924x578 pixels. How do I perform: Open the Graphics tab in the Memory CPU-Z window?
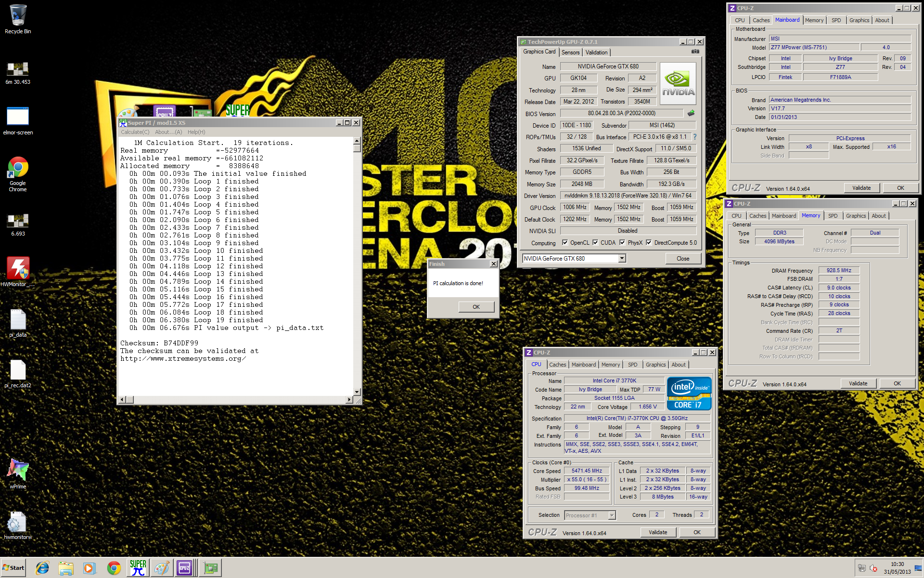click(x=856, y=216)
